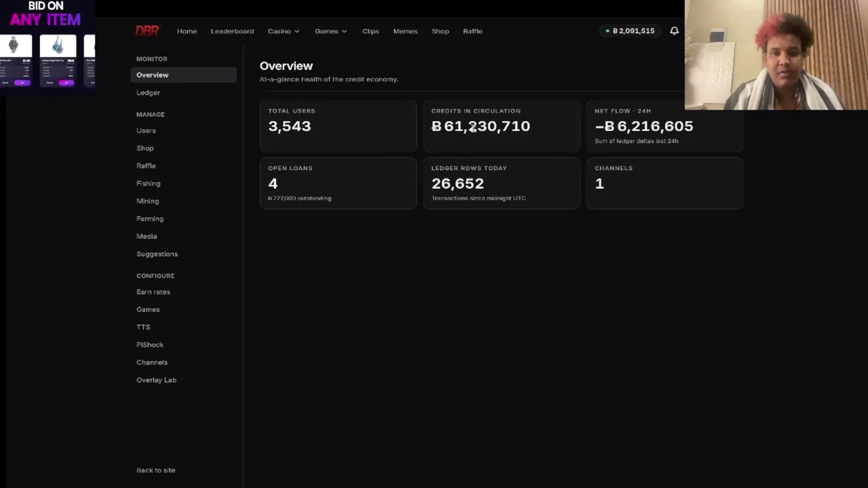The width and height of the screenshot is (868, 488).
Task: Click Ledger Rows Today value 26,652
Action: point(458,184)
